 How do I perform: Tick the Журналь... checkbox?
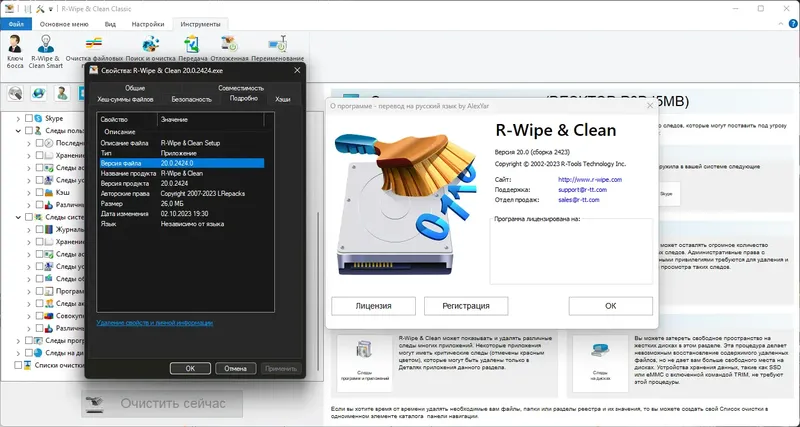pyautogui.click(x=39, y=230)
